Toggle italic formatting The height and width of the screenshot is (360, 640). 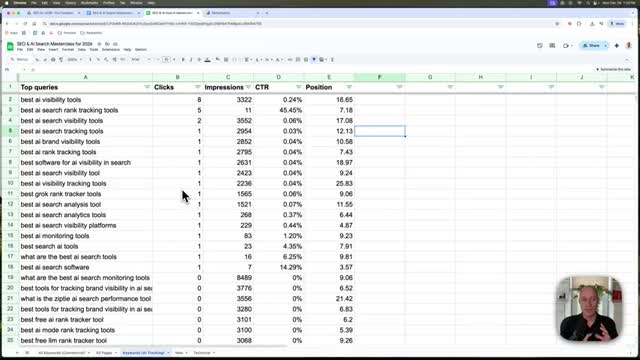191,60
